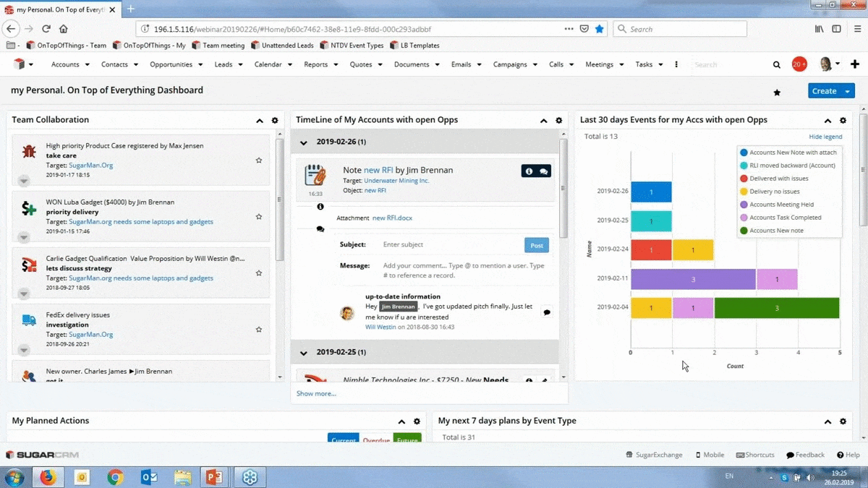Click the Firefox bookmark star in address bar
Screen dimensions: 868x488
(600, 29)
